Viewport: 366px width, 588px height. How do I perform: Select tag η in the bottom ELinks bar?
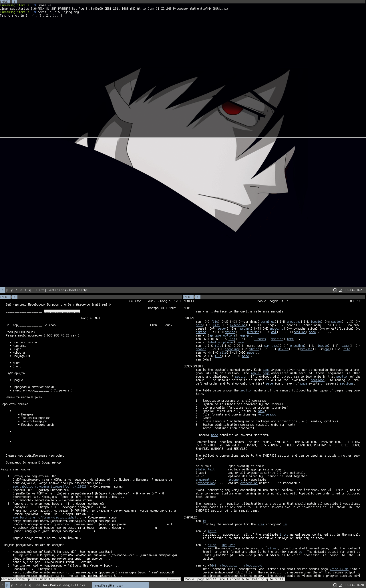[x=30, y=585]
